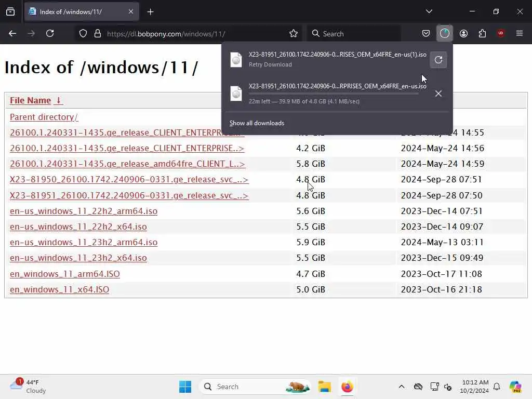Screen dimensions: 532x399
Task: Bookmark this page with the star
Action: coord(294,34)
